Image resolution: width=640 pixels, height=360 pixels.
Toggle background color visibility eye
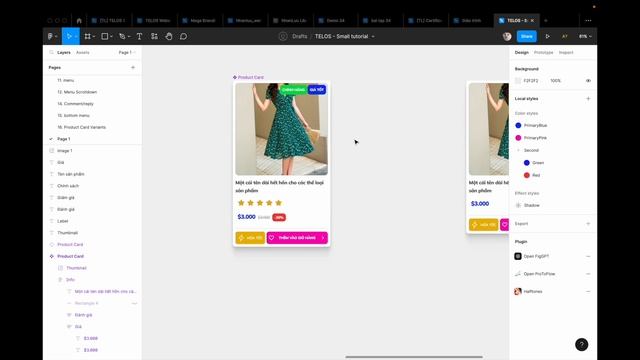coord(588,81)
